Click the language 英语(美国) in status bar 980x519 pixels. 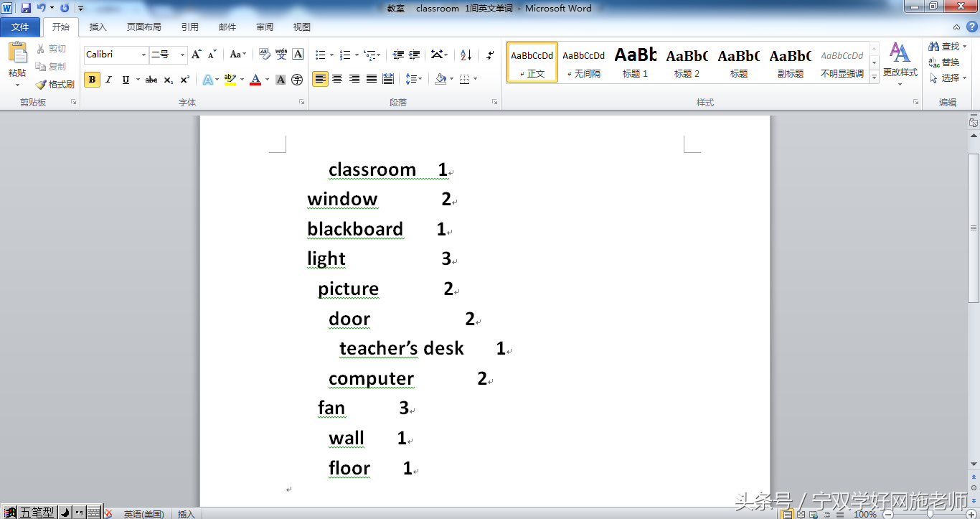pyautogui.click(x=143, y=514)
